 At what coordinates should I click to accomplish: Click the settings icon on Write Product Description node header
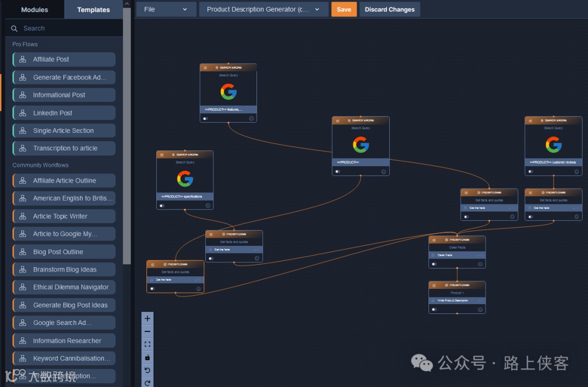click(x=434, y=285)
